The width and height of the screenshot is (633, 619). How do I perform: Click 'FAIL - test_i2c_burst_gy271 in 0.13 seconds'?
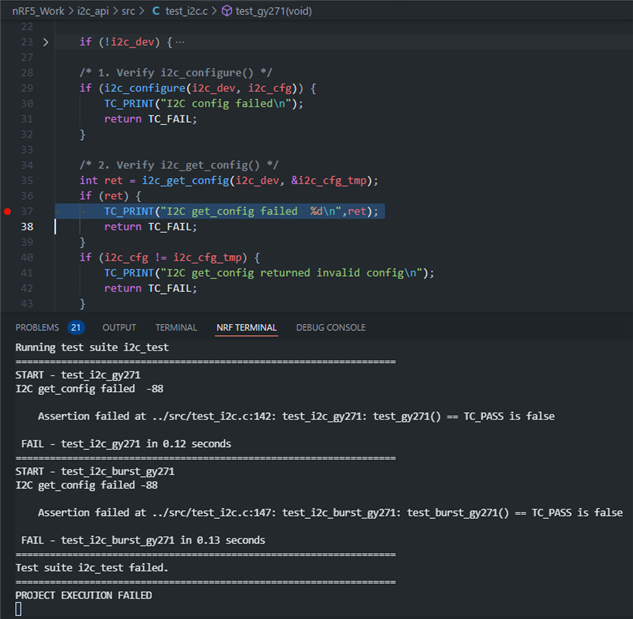tap(143, 540)
